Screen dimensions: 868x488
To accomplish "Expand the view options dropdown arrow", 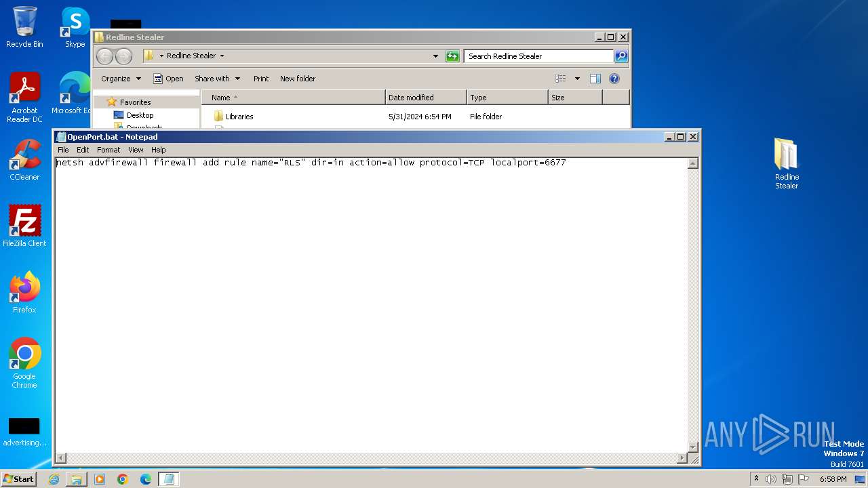I will tap(577, 79).
